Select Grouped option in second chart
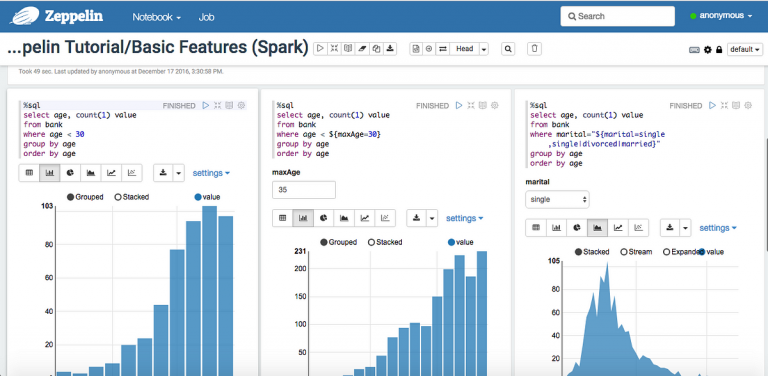 (338, 242)
